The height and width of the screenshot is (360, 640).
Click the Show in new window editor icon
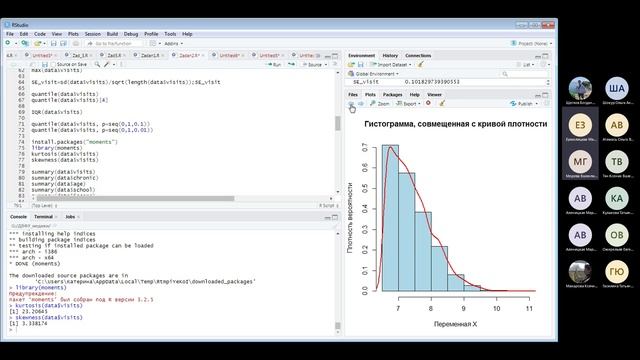click(34, 64)
